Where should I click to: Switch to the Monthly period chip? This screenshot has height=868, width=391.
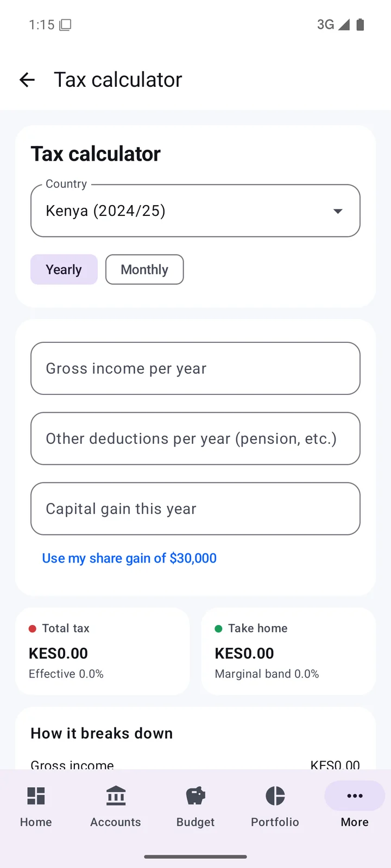click(x=144, y=270)
